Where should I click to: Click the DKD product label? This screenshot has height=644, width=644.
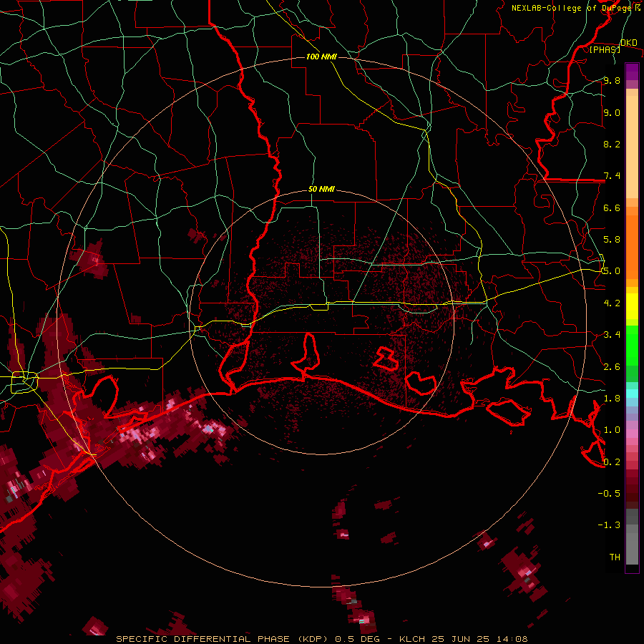tap(629, 43)
